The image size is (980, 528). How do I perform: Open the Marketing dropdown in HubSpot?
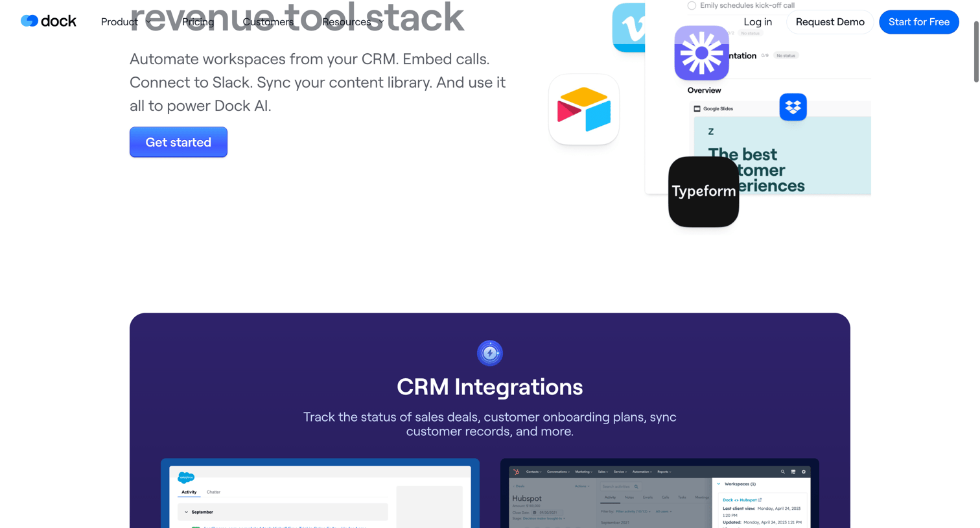(x=583, y=472)
